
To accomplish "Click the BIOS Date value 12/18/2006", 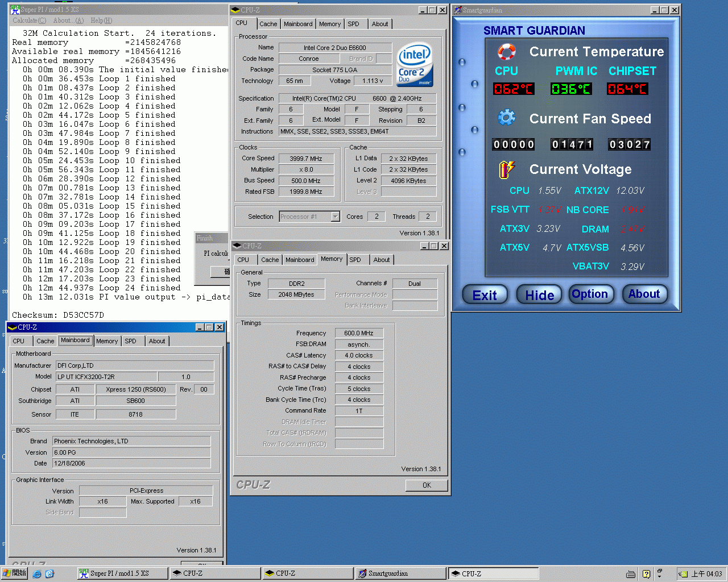I will [x=131, y=463].
